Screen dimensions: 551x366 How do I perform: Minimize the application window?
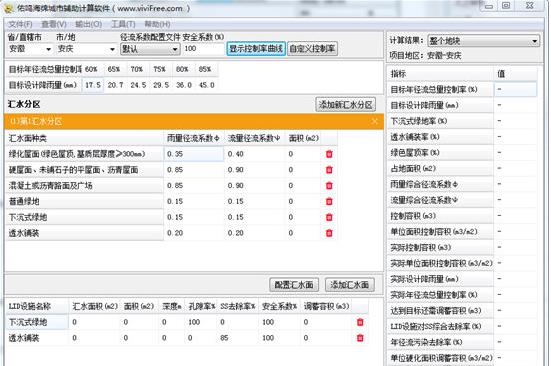coord(489,6)
